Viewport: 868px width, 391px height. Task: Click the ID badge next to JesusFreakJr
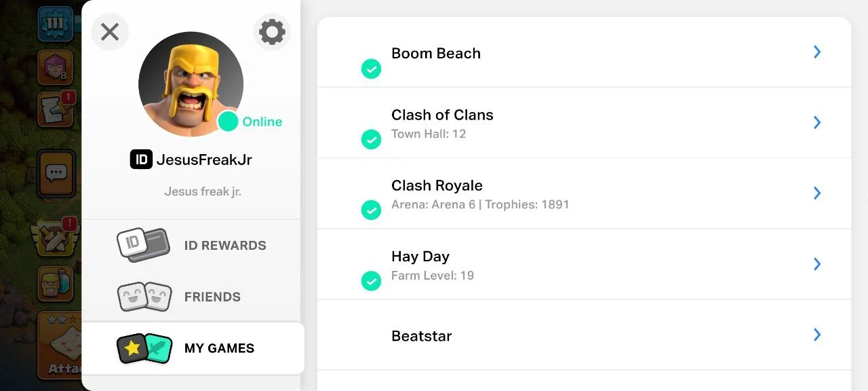tap(141, 160)
